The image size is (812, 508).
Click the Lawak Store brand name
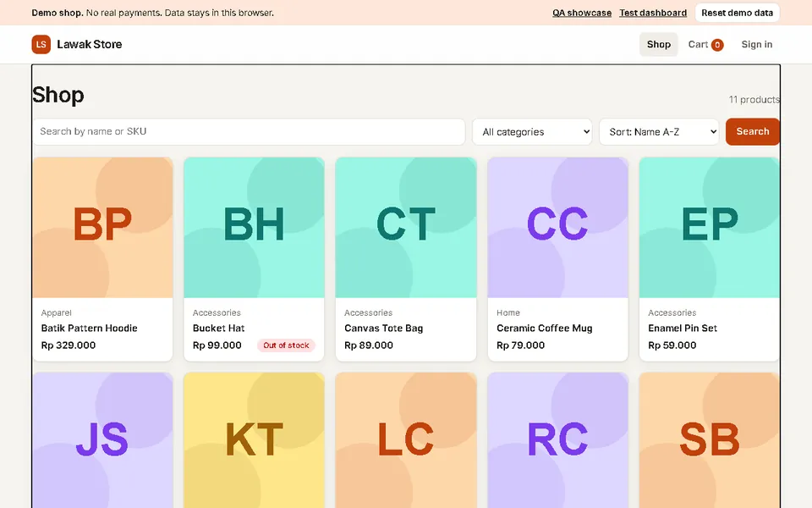(x=90, y=45)
